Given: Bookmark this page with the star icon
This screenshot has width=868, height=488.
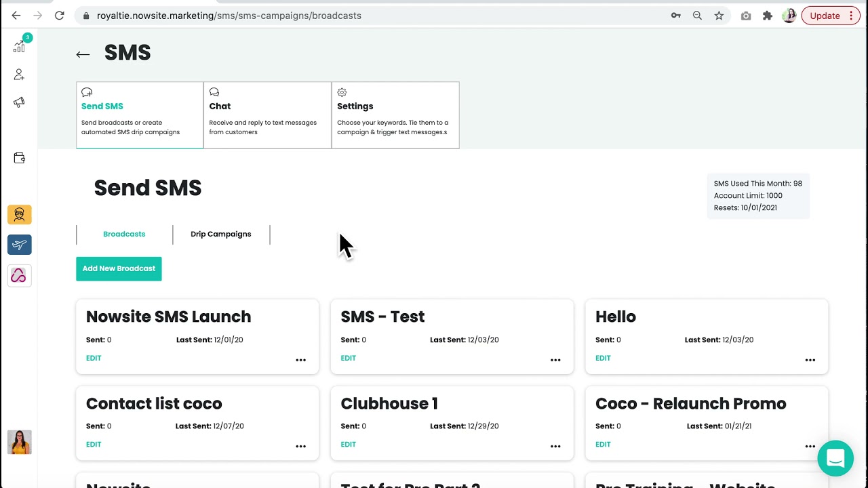Looking at the screenshot, I should tap(719, 16).
